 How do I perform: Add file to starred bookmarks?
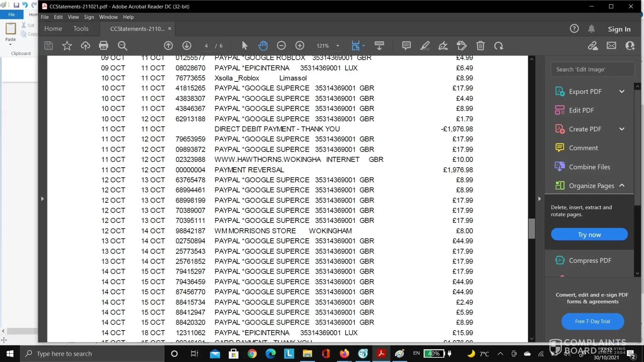[67, 46]
